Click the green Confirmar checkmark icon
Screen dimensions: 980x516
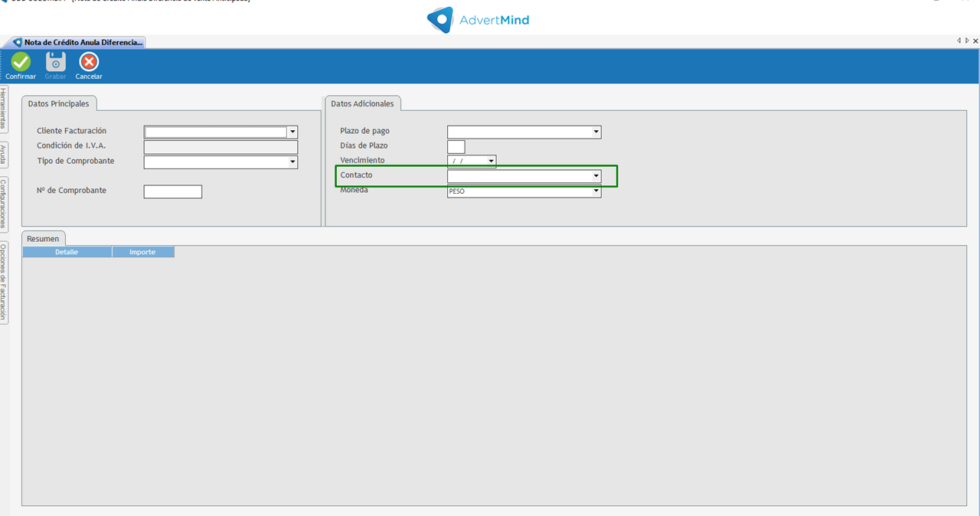(21, 62)
